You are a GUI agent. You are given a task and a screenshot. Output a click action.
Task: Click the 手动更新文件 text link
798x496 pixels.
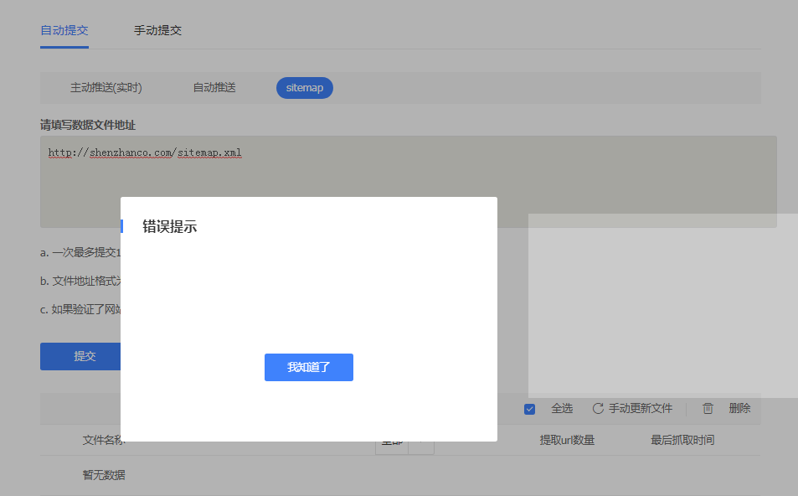(x=640, y=409)
